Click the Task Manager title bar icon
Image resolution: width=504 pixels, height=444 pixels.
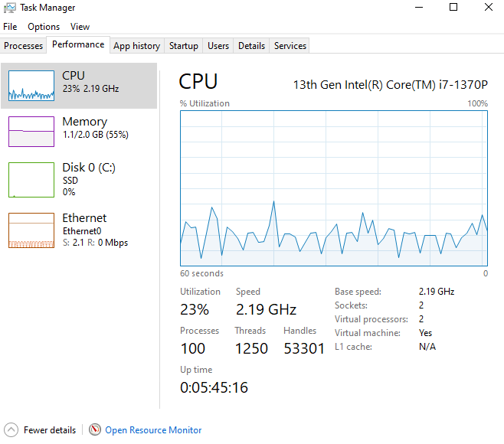pyautogui.click(x=10, y=8)
